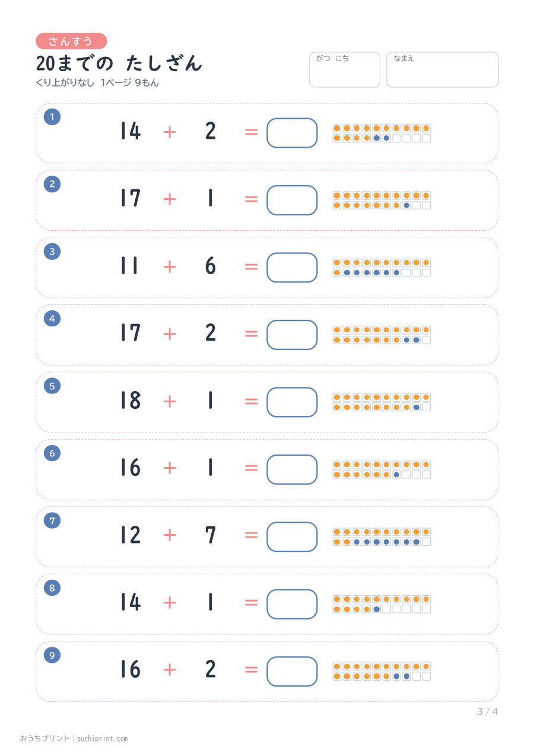The image size is (534, 756).
Task: Click the dot grid beside 11 + 6
Action: coord(382,268)
